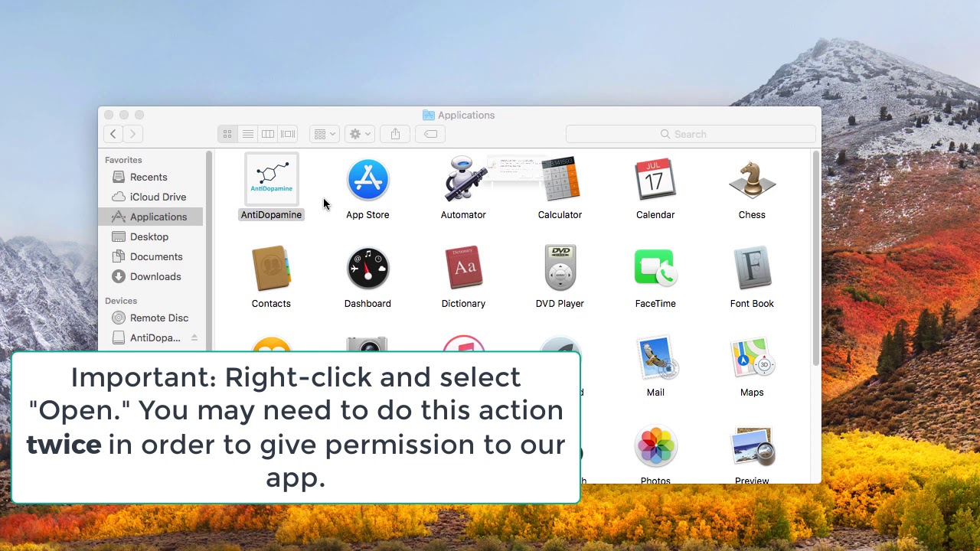
Task: Select the Font Book icon
Action: (752, 268)
